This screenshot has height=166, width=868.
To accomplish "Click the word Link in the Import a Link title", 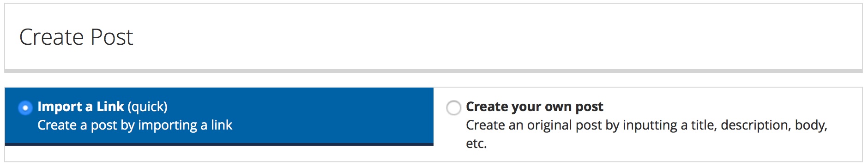I will pos(110,107).
